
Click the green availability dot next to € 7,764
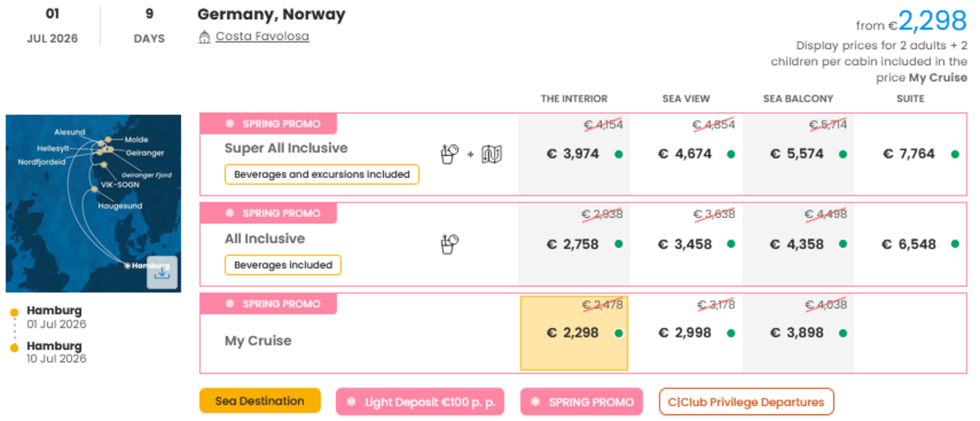(x=955, y=154)
